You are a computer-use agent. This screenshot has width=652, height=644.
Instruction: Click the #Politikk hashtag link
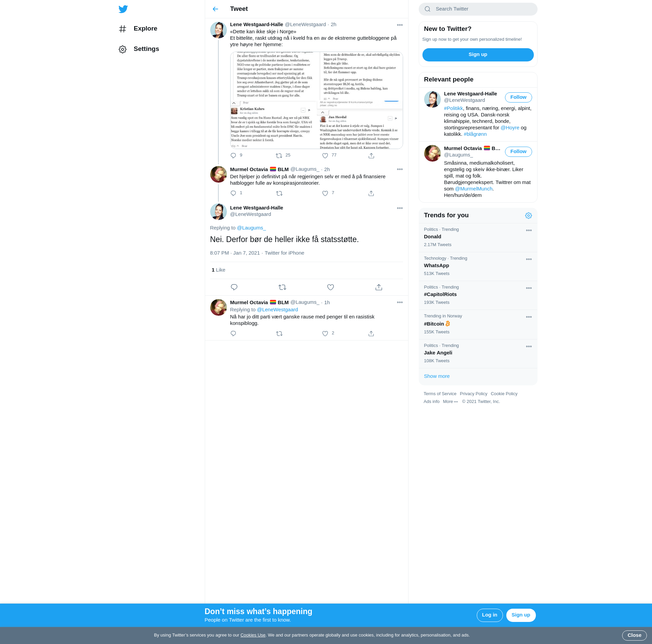(x=453, y=108)
